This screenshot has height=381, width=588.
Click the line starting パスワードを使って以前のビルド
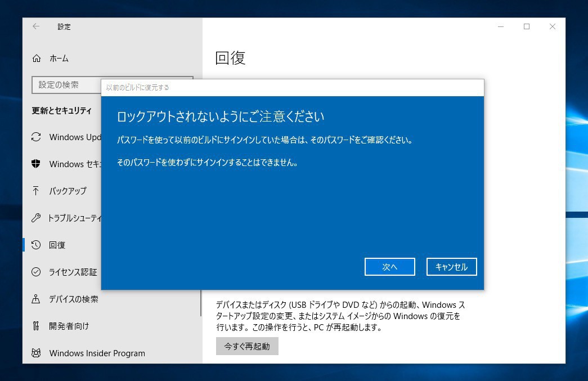click(x=264, y=140)
